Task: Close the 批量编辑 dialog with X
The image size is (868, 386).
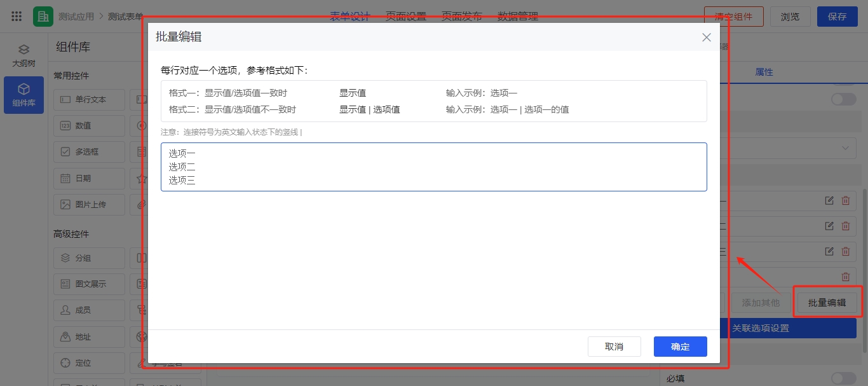Action: click(x=706, y=38)
